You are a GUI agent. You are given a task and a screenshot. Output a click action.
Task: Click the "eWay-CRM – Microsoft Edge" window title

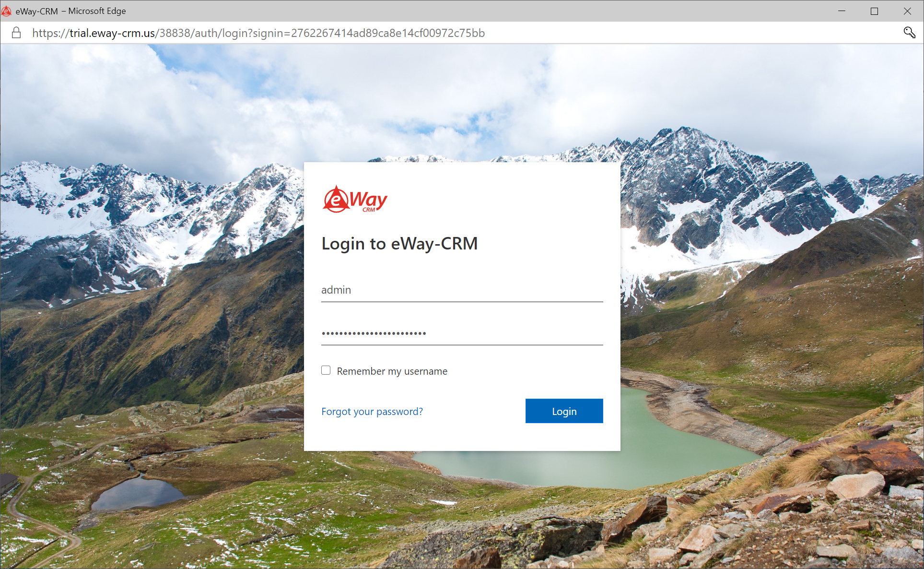(x=70, y=11)
